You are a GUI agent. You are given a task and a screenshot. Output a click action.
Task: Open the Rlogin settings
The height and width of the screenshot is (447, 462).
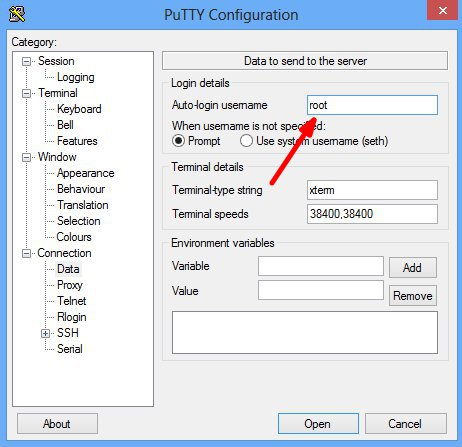(72, 317)
